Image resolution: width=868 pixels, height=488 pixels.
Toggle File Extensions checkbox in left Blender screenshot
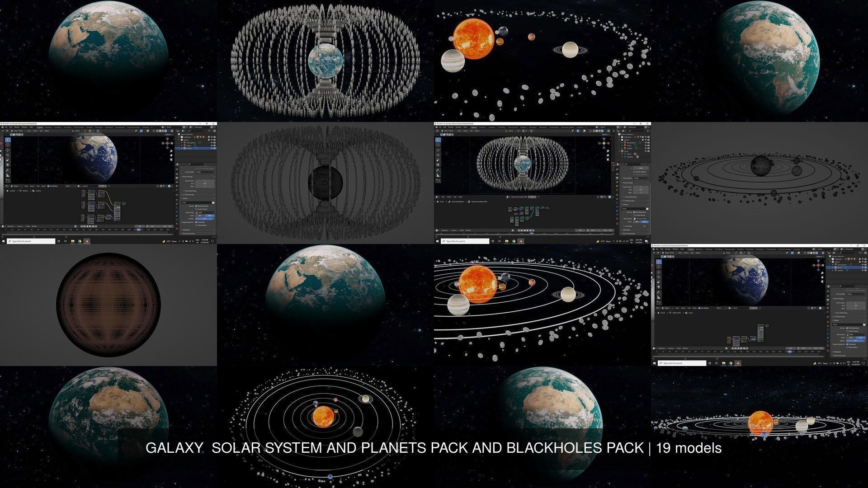pos(196,206)
